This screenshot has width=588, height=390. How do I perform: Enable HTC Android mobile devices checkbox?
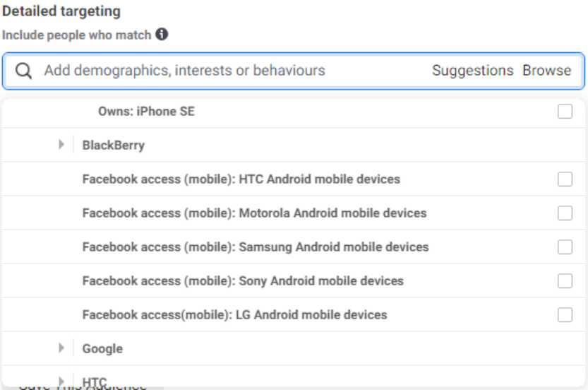565,179
